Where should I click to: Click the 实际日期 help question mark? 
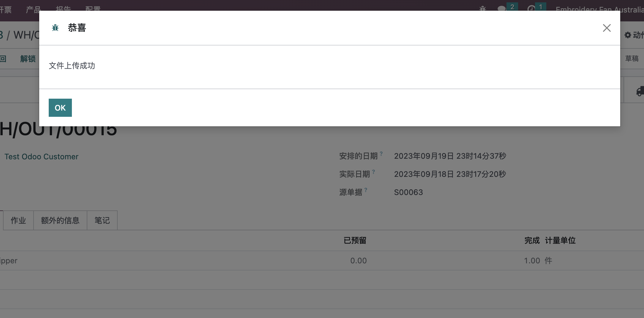[373, 171]
